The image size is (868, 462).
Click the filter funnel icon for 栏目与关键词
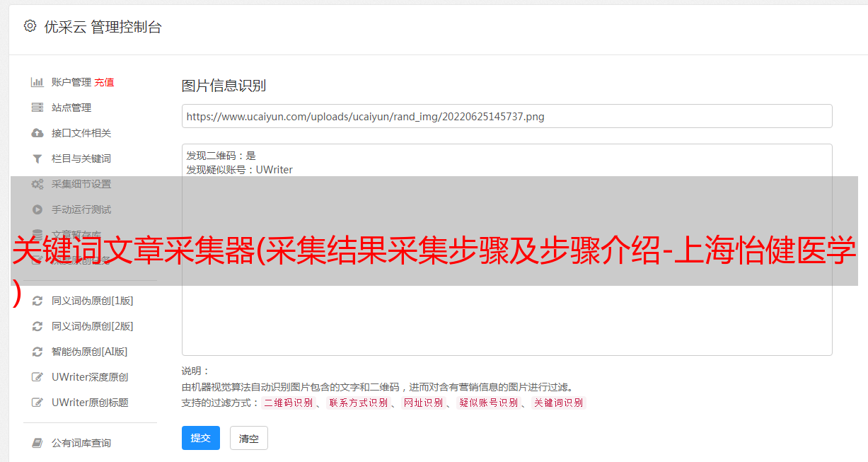click(x=37, y=158)
